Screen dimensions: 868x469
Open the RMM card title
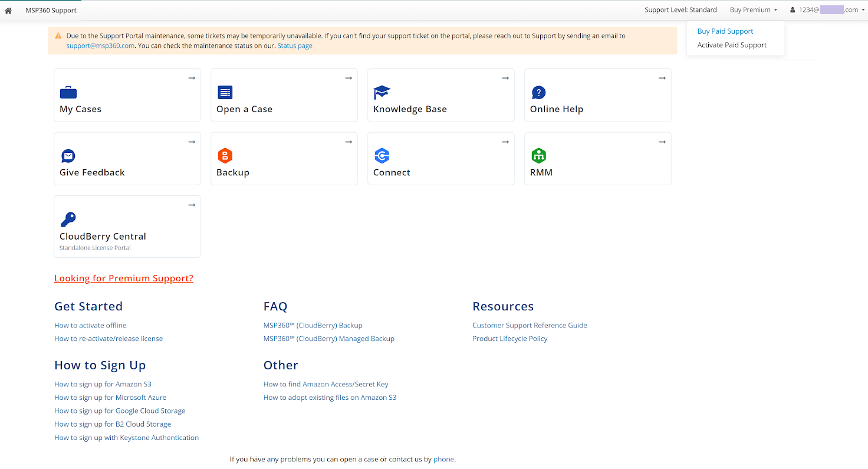coord(541,172)
